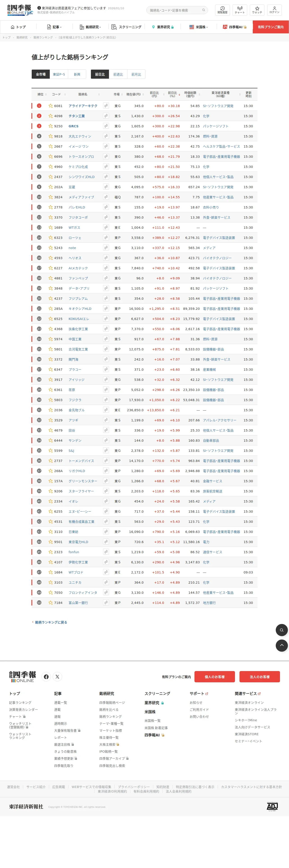
Task: Open the Facebook icon in footer
Action: click(x=46, y=677)
